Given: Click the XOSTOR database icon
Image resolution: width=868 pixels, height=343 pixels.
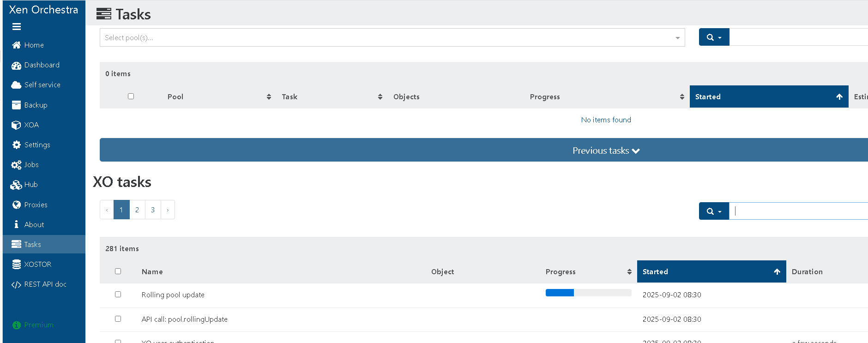Looking at the screenshot, I should (x=17, y=265).
